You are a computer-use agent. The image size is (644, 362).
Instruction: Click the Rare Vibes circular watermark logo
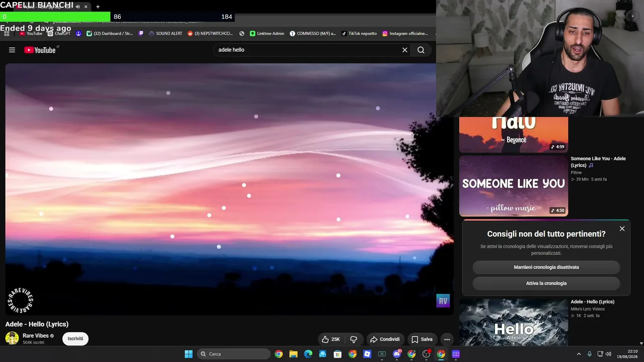20,301
